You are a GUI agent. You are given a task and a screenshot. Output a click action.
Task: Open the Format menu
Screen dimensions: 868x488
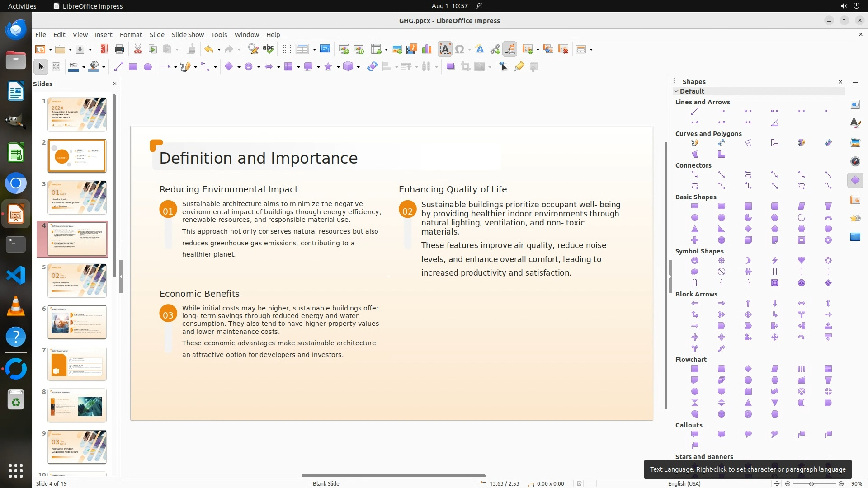(x=131, y=35)
